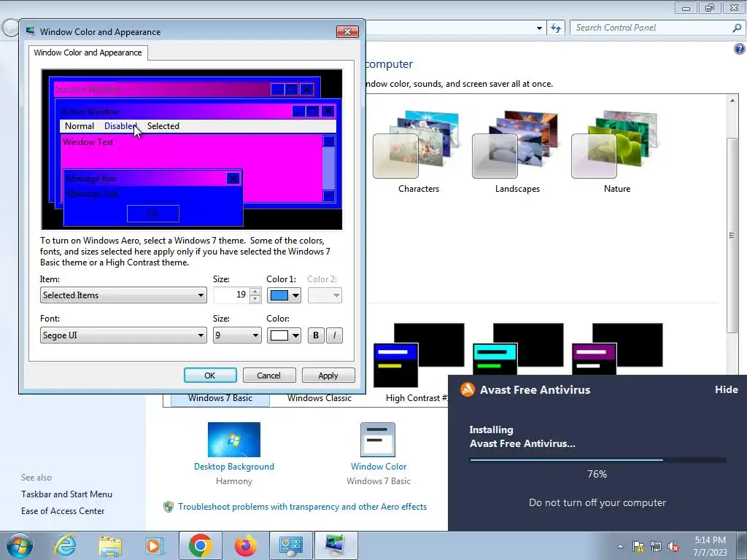747x560 pixels.
Task: Click Normal in preview menu bar
Action: (79, 125)
